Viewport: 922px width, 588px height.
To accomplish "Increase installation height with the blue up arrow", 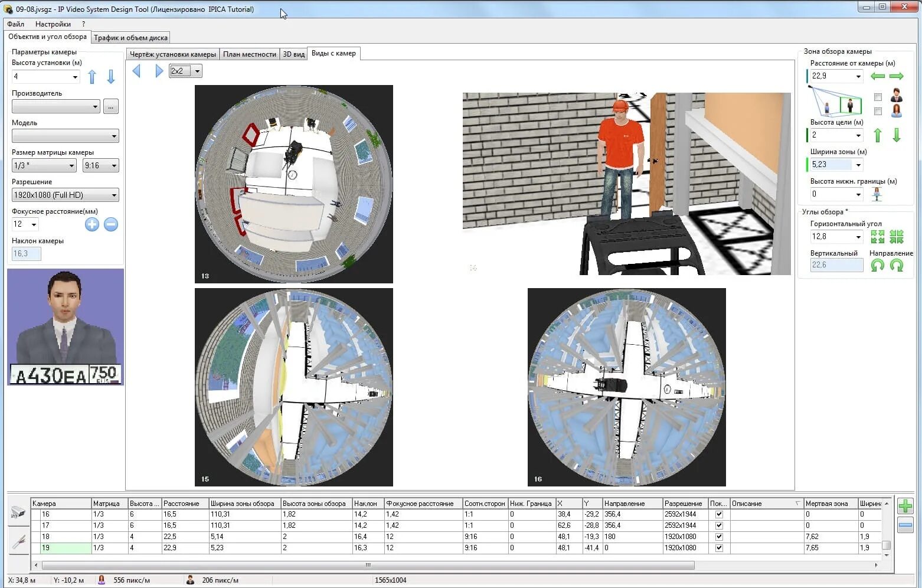I will [92, 77].
